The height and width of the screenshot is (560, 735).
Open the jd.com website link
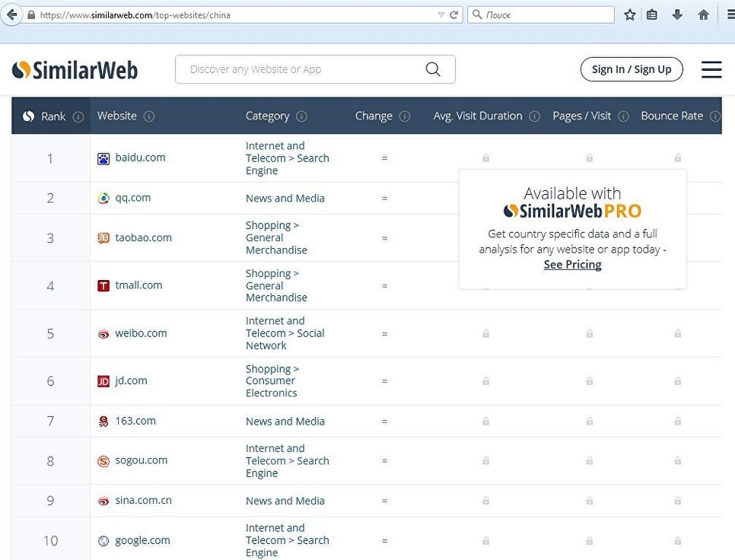click(x=131, y=380)
